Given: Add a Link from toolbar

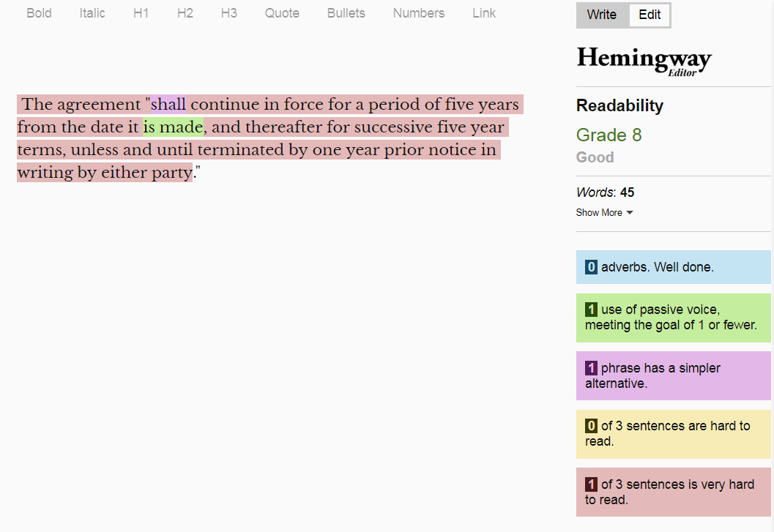Looking at the screenshot, I should coord(484,13).
